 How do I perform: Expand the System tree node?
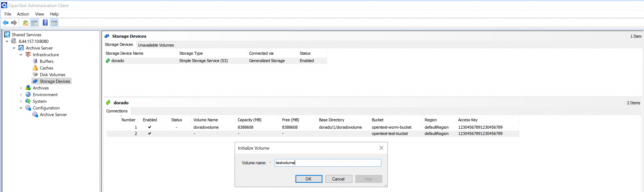coord(21,101)
